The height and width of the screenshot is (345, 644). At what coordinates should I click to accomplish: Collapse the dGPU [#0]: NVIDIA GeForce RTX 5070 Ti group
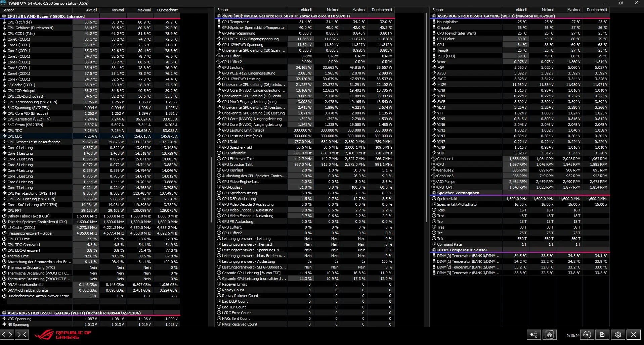pyautogui.click(x=219, y=16)
